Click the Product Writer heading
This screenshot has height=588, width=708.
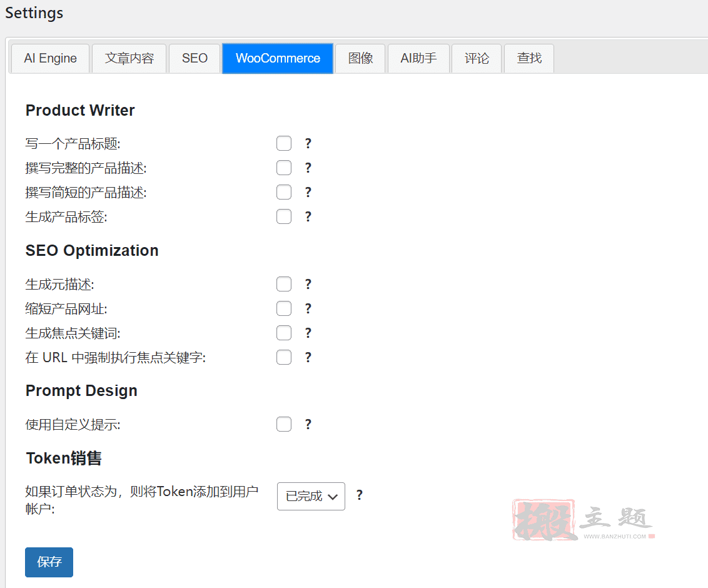tap(81, 111)
